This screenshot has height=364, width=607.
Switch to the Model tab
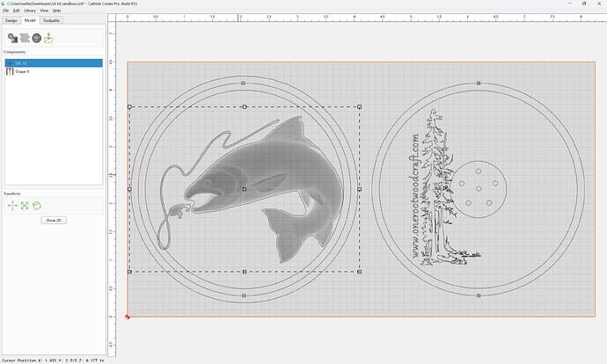tap(30, 20)
